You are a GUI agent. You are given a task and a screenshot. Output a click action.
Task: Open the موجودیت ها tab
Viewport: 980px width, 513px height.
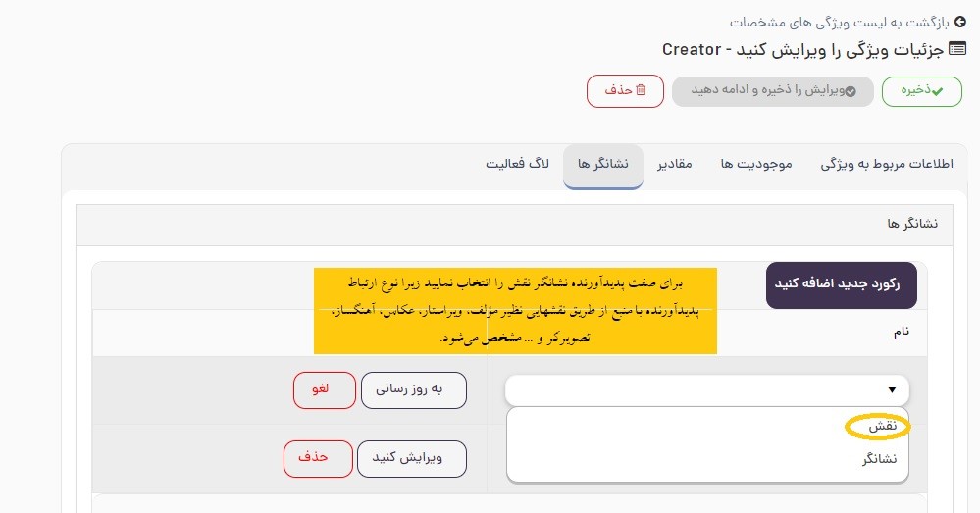pos(756,164)
